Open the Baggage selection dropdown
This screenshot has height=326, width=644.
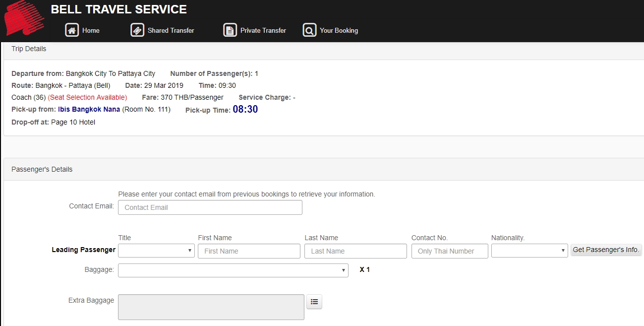(x=233, y=270)
